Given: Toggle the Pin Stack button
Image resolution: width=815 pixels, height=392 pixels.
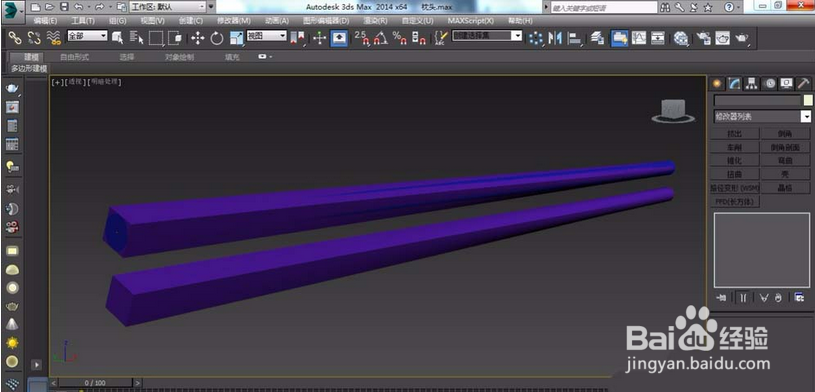Looking at the screenshot, I should 721,297.
